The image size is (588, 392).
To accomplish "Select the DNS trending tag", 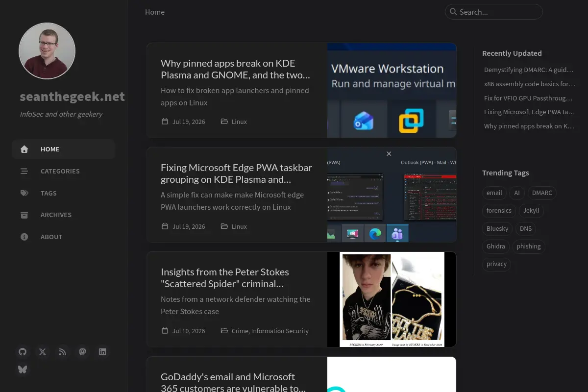I will (x=526, y=228).
